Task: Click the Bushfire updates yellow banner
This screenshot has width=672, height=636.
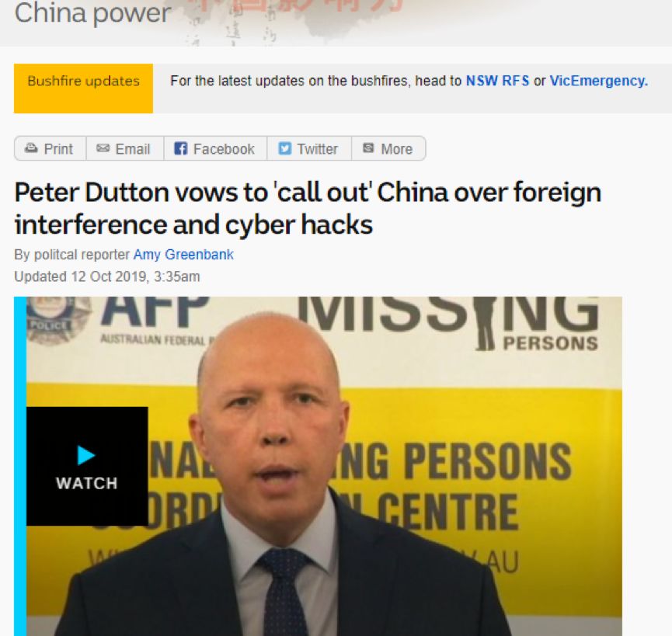Action: [83, 89]
